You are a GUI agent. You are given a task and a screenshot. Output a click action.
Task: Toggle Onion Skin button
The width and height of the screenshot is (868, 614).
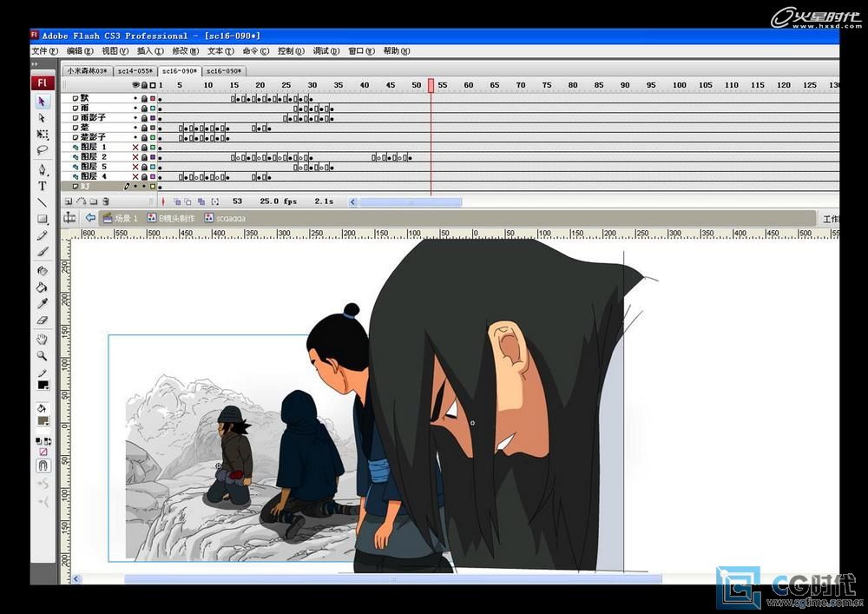[x=177, y=201]
